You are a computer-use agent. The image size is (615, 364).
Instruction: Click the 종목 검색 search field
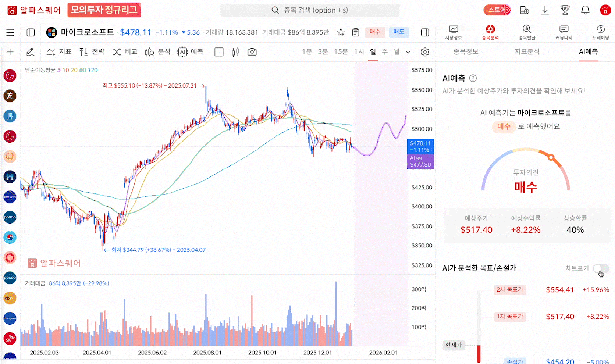point(310,10)
